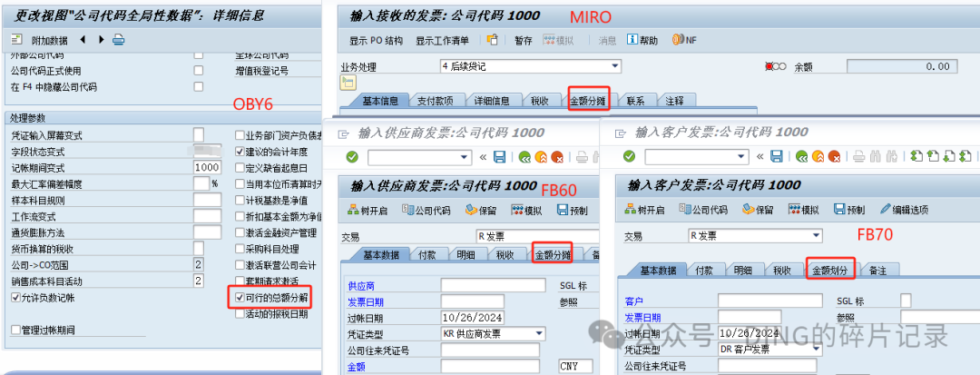Toggle 公司代码正式使用 checkbox
This screenshot has width=980, height=375.
[199, 71]
